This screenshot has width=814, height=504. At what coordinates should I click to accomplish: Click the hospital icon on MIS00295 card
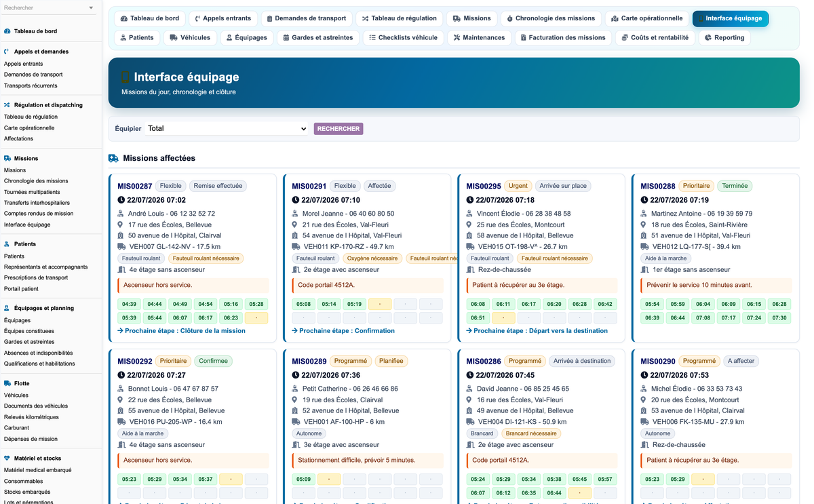470,235
